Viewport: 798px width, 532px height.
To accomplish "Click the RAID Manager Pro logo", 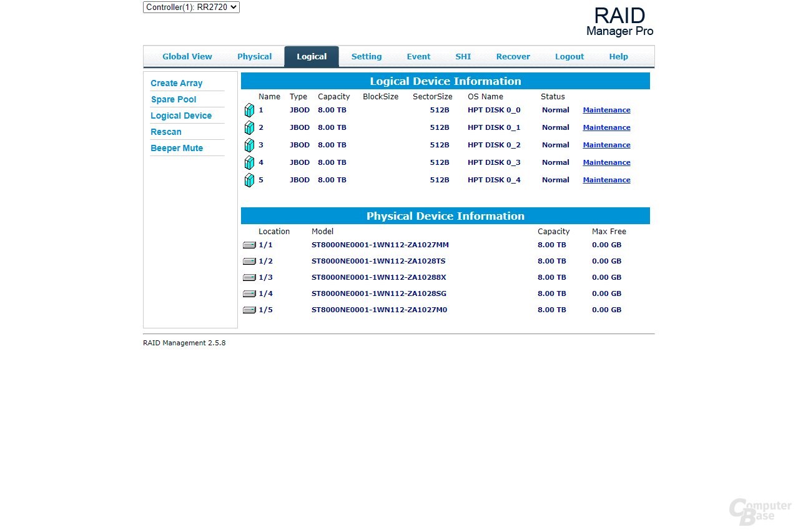I will [x=620, y=21].
